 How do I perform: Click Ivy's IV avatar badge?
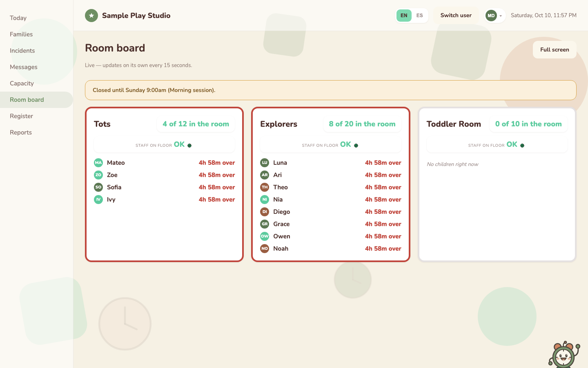coord(98,200)
